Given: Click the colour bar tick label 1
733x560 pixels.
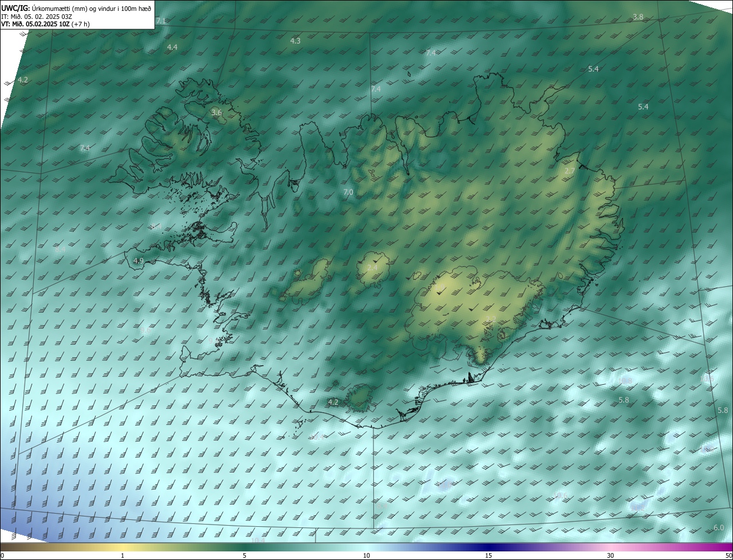Looking at the screenshot, I should click(123, 556).
